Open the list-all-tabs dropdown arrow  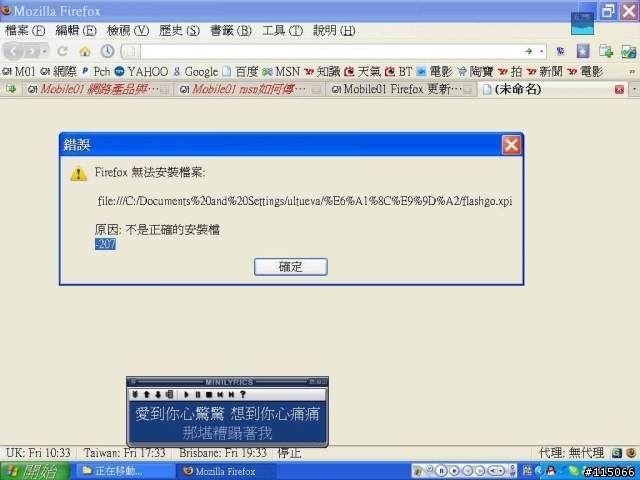pos(634,89)
